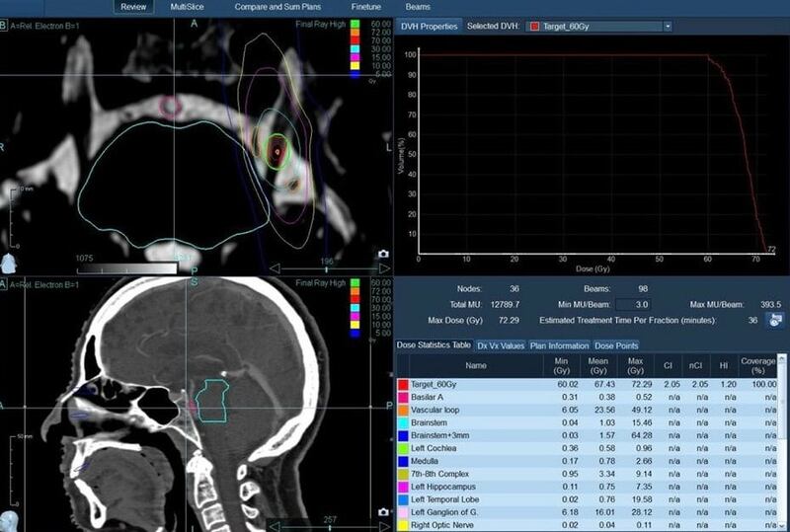Click the DVH Properties button

pyautogui.click(x=427, y=26)
